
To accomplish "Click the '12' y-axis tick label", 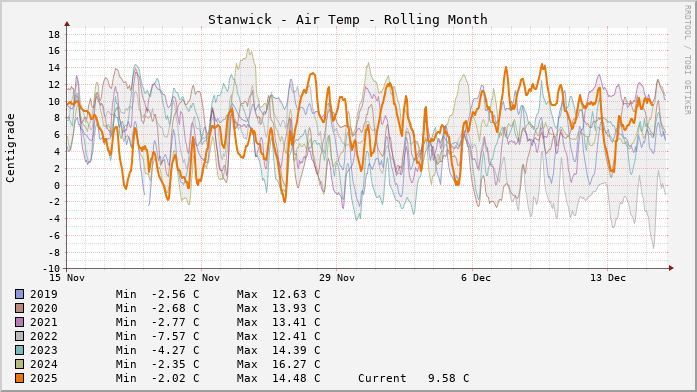I will click(54, 85).
